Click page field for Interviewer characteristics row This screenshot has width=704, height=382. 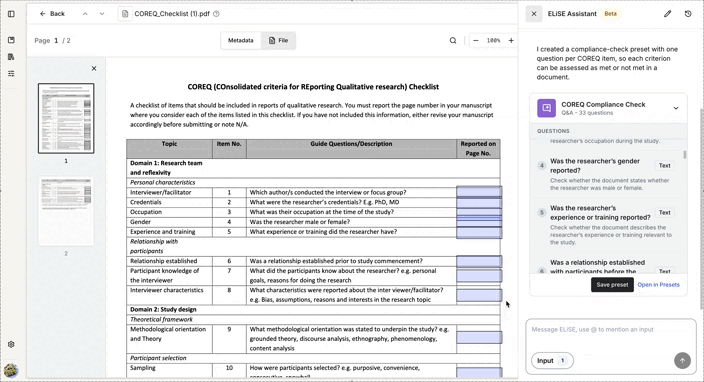point(479,295)
